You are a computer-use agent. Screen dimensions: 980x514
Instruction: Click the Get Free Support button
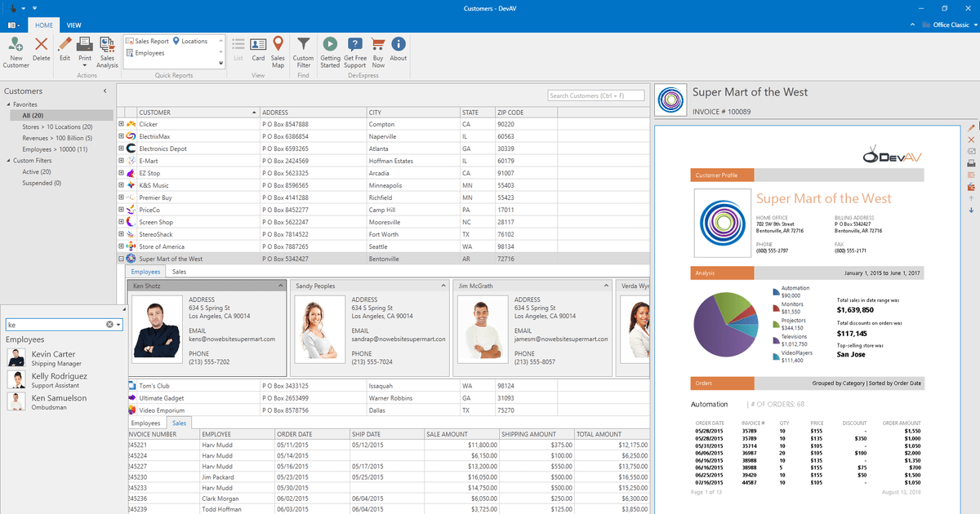[354, 51]
